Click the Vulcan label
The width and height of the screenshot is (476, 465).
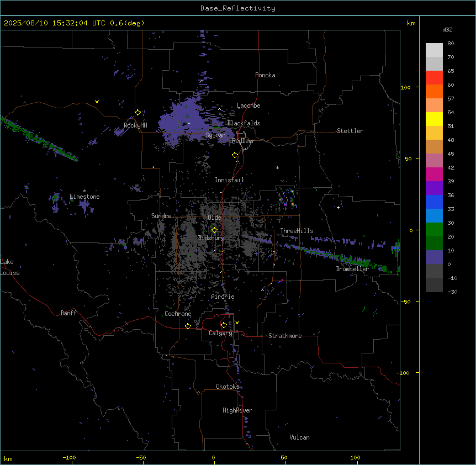click(299, 437)
